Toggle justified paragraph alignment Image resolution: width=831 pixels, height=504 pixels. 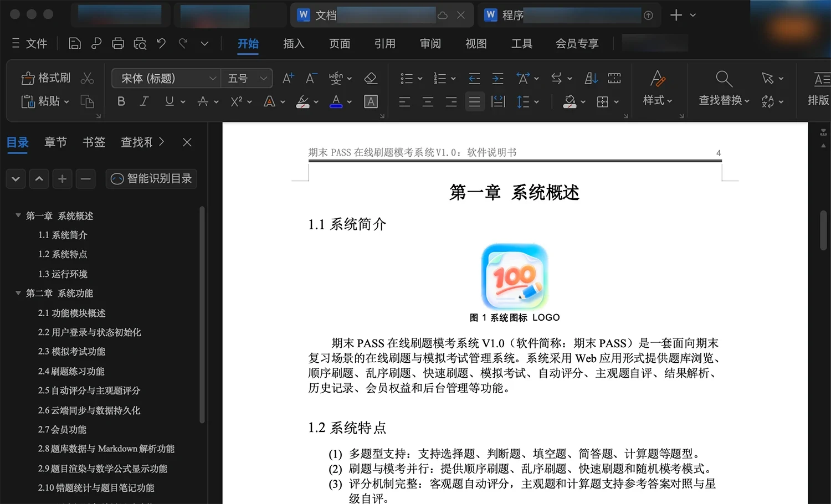click(x=475, y=101)
